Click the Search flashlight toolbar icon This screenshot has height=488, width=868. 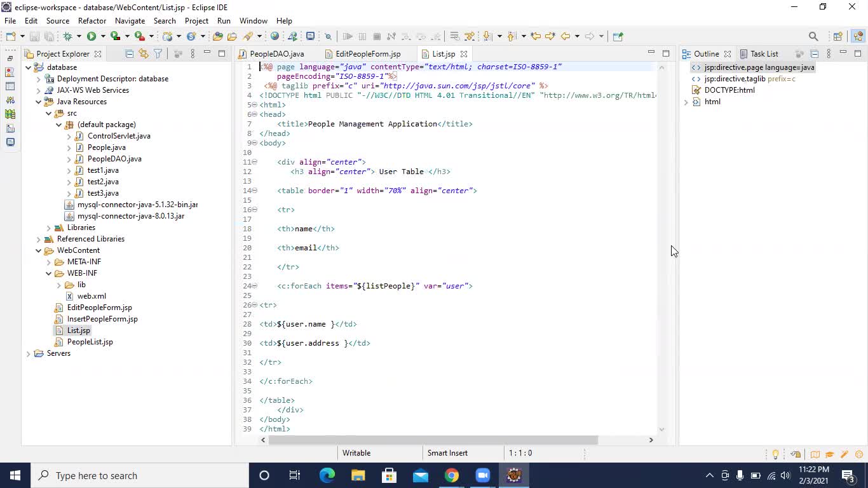click(x=248, y=36)
